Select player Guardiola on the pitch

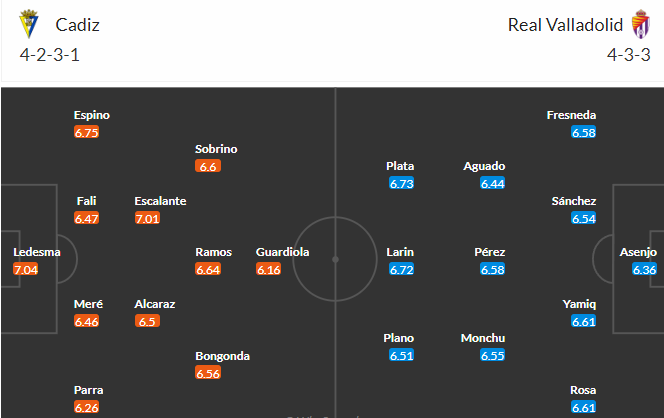click(282, 252)
